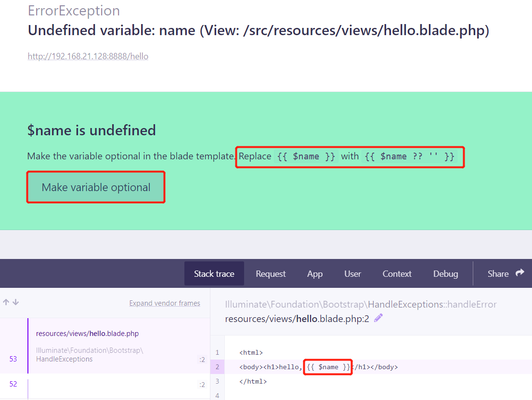Click the pencil edit icon beside hello.blade.php:2
532x400 pixels.
pos(378,318)
